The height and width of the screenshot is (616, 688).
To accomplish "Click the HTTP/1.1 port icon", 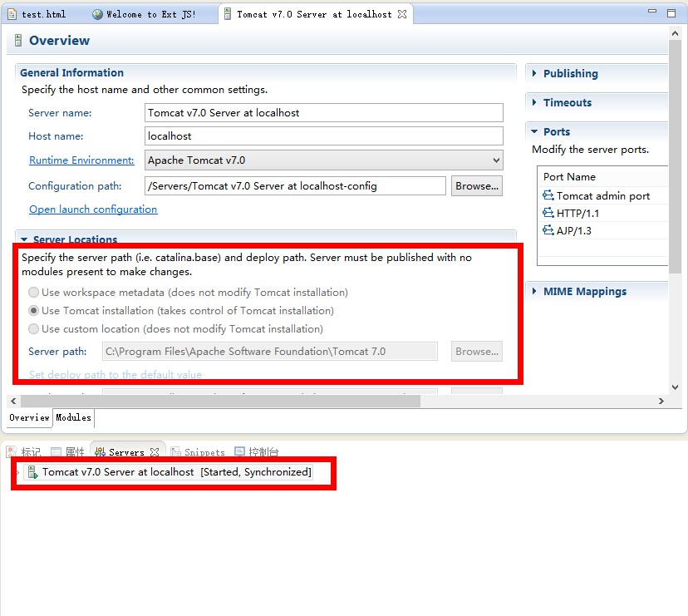I will [x=548, y=213].
